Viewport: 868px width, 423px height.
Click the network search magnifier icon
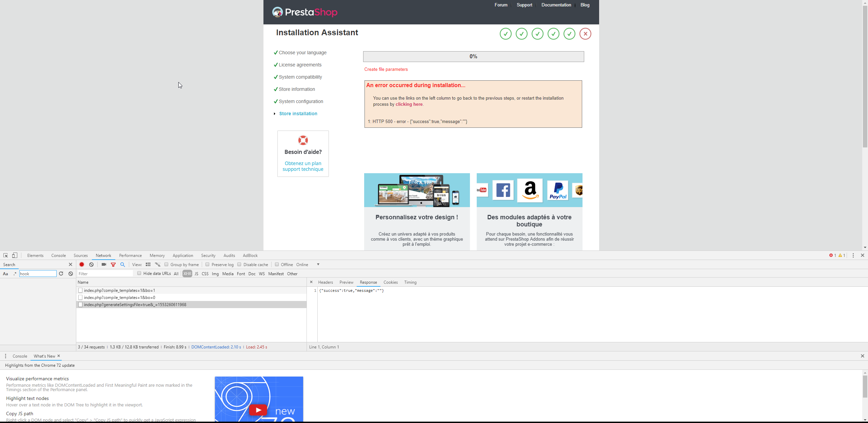pyautogui.click(x=123, y=264)
